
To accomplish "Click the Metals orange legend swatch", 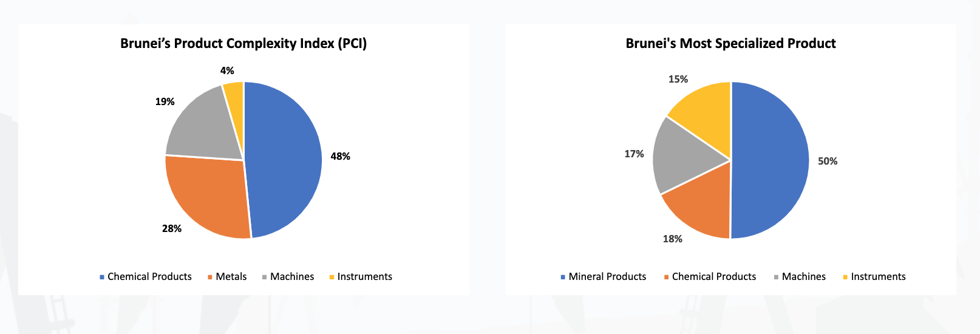I will [210, 277].
